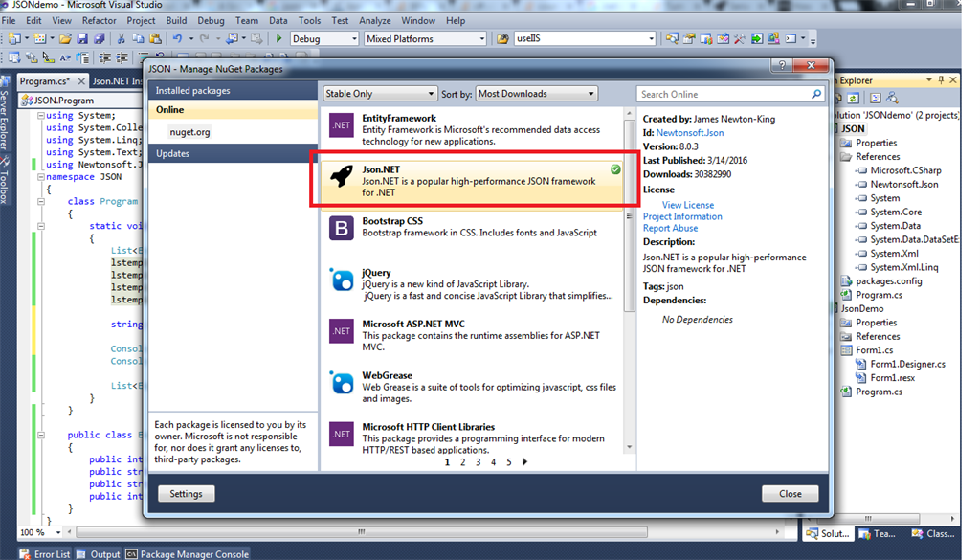Click the Json.NET rocket package icon

[342, 177]
